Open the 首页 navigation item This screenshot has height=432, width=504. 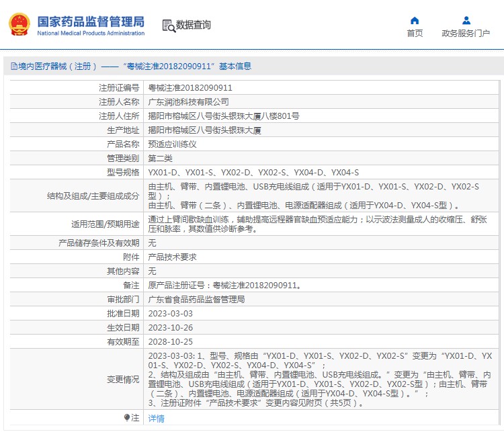tap(415, 34)
